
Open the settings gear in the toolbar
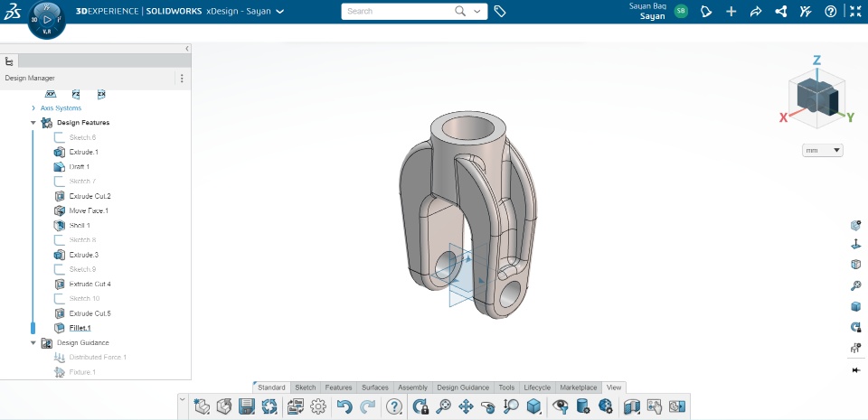[318, 407]
